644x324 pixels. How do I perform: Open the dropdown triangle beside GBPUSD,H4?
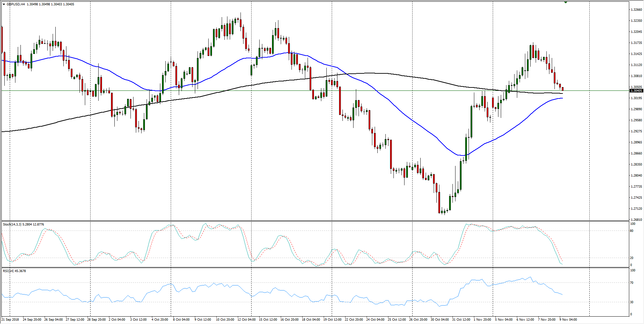point(4,4)
